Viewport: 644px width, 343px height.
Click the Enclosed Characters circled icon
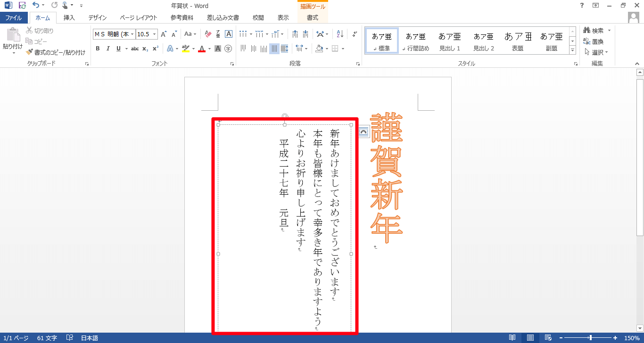click(228, 49)
